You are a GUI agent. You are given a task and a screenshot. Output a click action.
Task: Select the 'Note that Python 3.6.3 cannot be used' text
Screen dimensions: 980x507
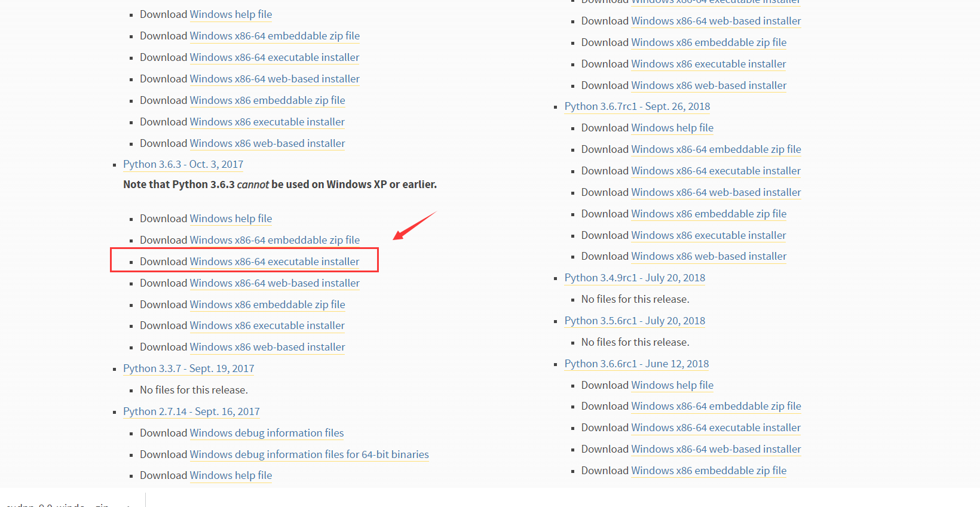(280, 185)
